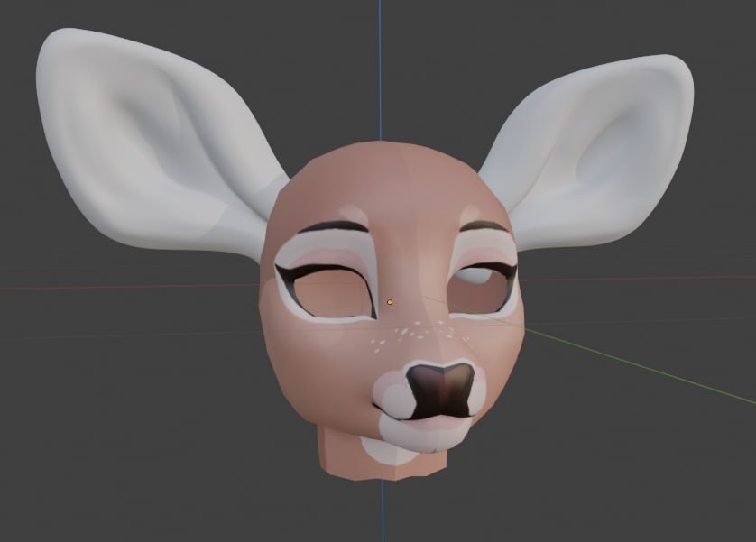
Task: Click the dark nose of the deer
Action: click(438, 390)
